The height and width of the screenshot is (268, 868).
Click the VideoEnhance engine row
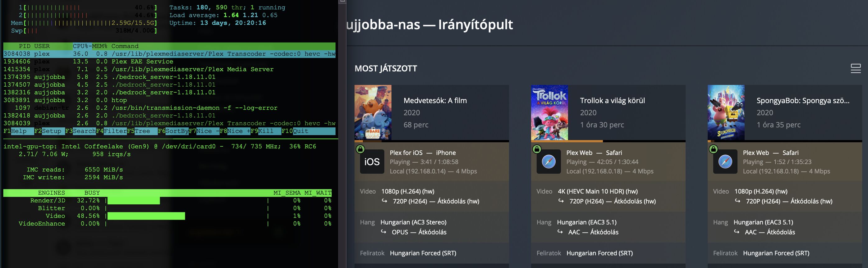click(x=168, y=224)
